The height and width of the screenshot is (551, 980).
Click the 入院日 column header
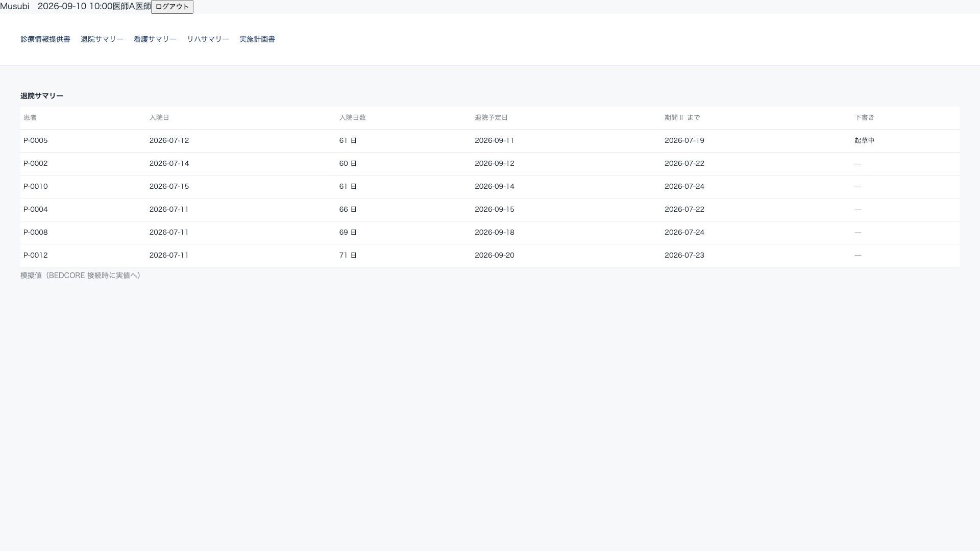coord(159,117)
